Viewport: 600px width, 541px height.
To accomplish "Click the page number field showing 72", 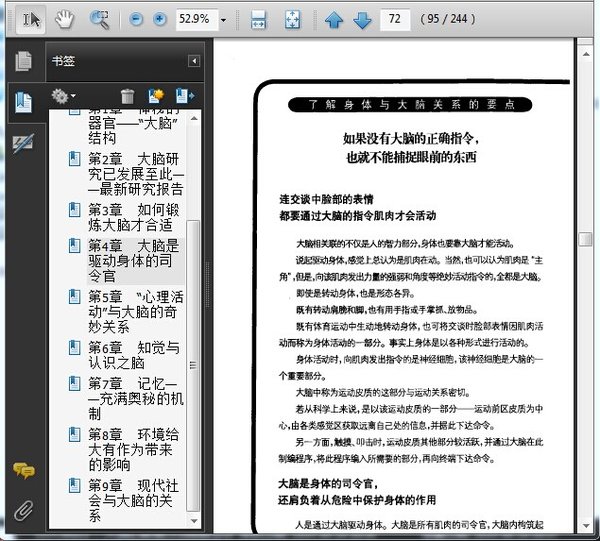I will (396, 19).
